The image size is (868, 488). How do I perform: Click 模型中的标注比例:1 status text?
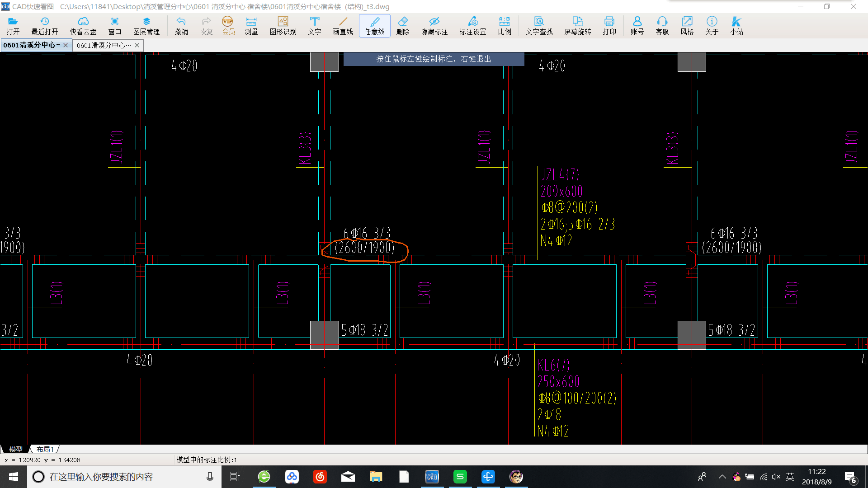tap(207, 460)
